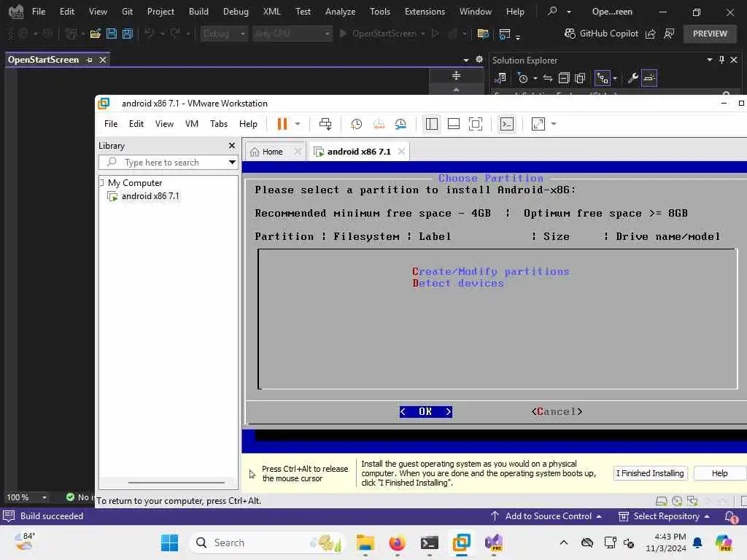Revert the VM to its previous snapshot

point(379,124)
